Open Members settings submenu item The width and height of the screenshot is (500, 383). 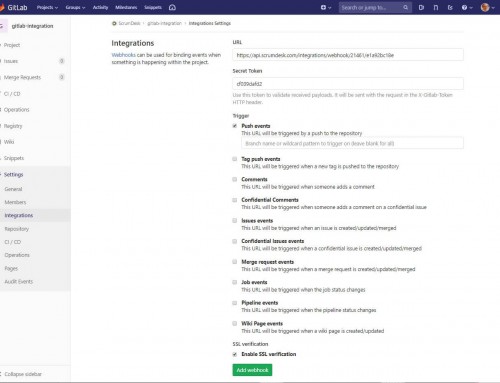tap(15, 202)
